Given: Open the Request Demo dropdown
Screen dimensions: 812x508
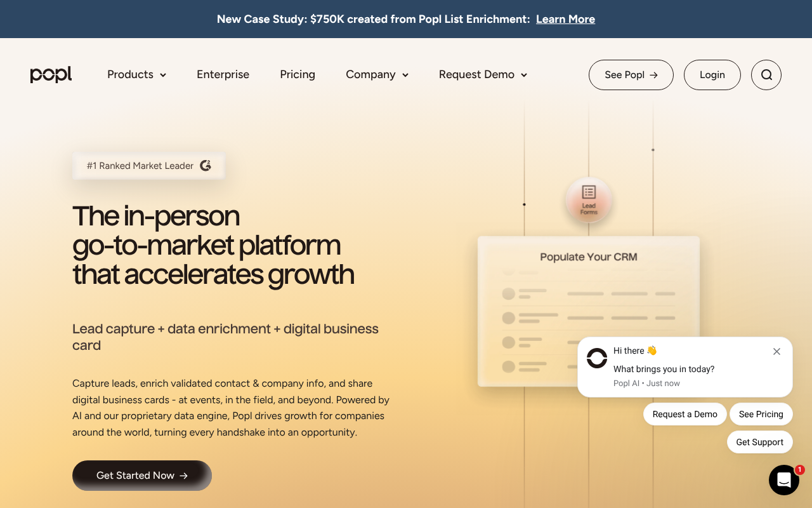Looking at the screenshot, I should (x=483, y=75).
